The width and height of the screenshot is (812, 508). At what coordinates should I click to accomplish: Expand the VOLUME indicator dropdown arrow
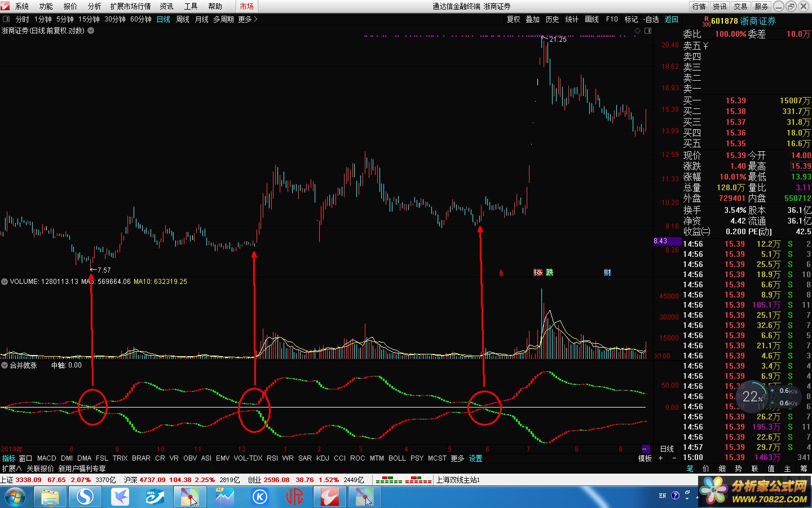coord(5,281)
